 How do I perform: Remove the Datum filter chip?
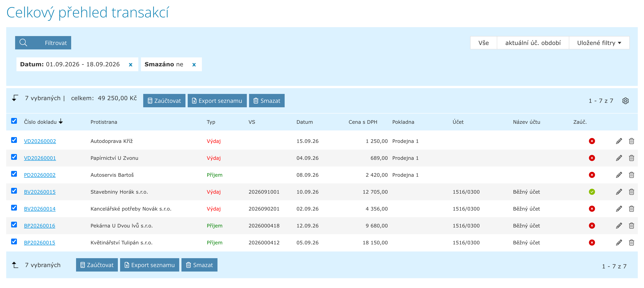(131, 65)
